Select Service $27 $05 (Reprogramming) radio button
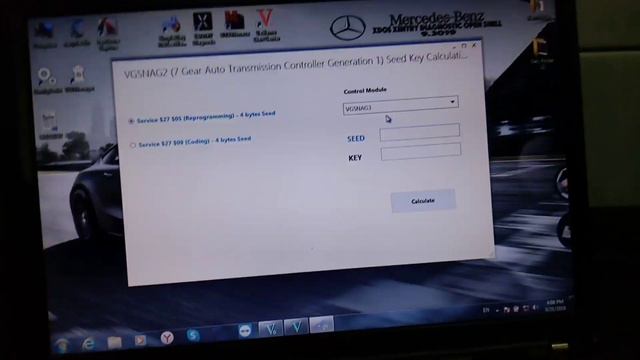The width and height of the screenshot is (640, 360). click(131, 121)
